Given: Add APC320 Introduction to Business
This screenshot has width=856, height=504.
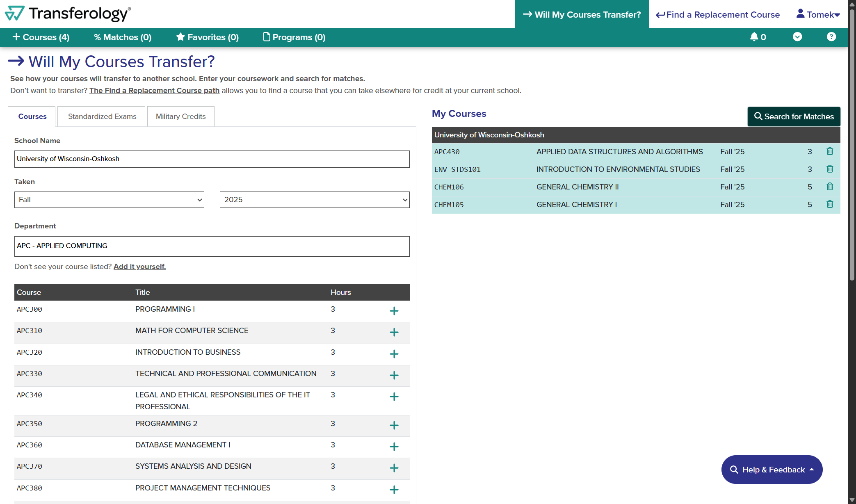Looking at the screenshot, I should (394, 354).
